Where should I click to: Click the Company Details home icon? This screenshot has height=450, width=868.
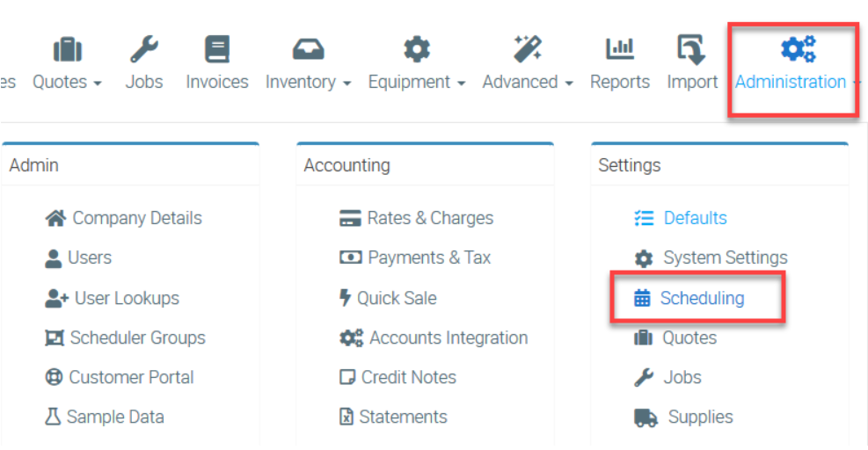click(56, 218)
